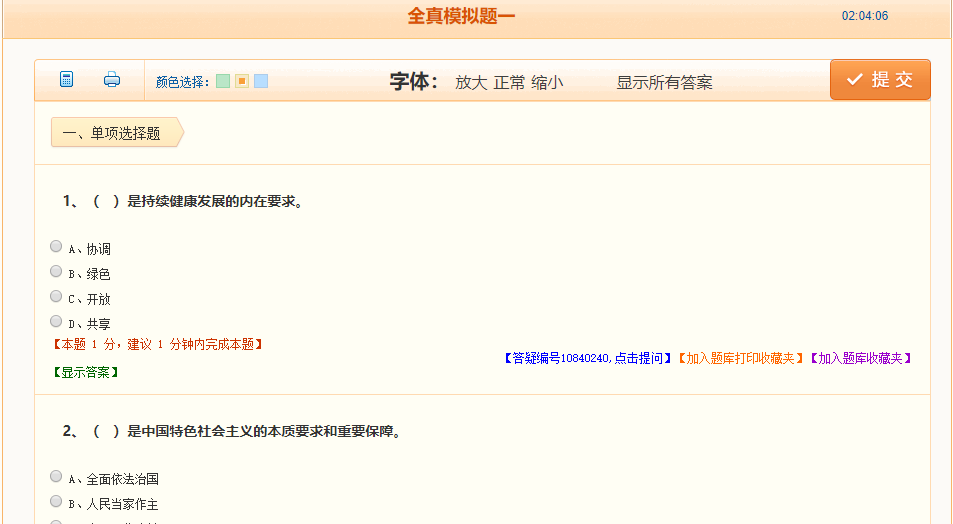
Task: Show answer for question 1 via 显示答案
Action: 85,372
